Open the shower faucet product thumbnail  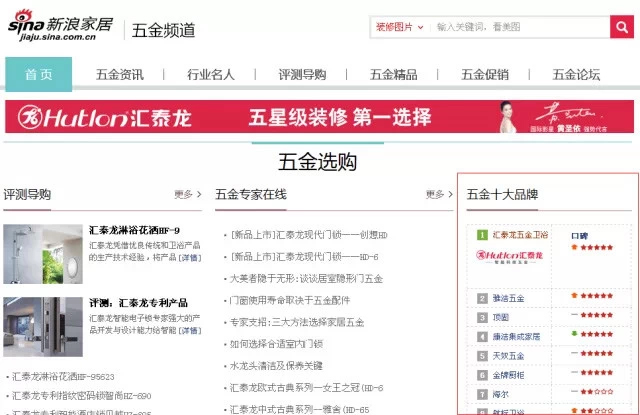tap(43, 255)
